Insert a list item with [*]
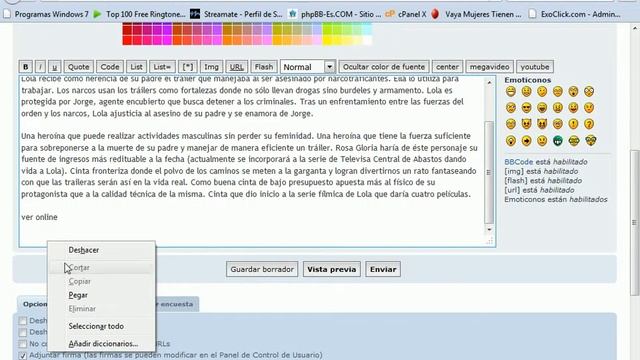Screen dimensions: 640x360 point(188,67)
